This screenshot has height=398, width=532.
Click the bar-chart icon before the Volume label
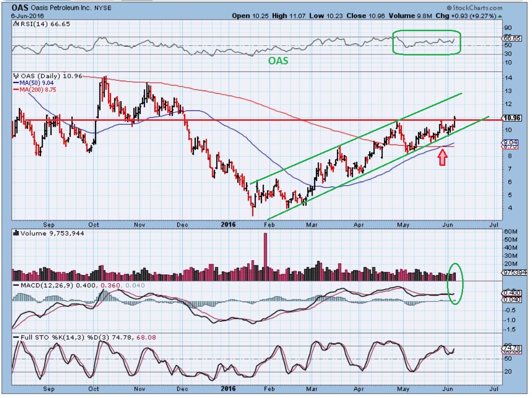coord(16,233)
